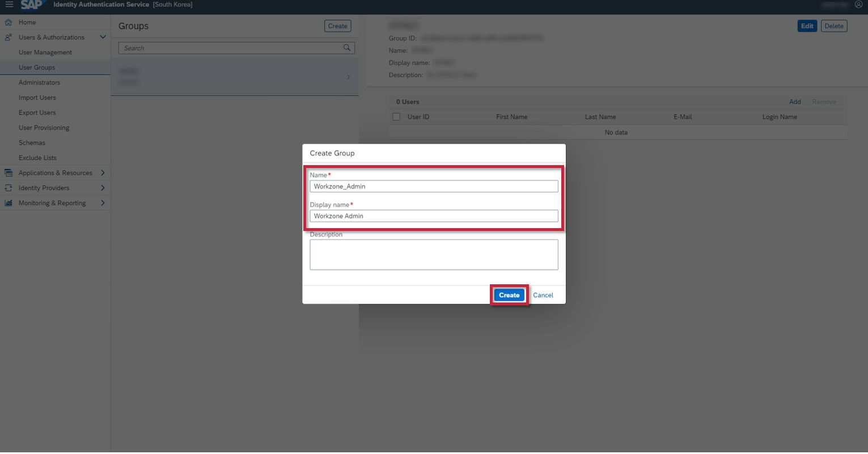Click the Description text area
868x454 pixels.
pyautogui.click(x=434, y=254)
